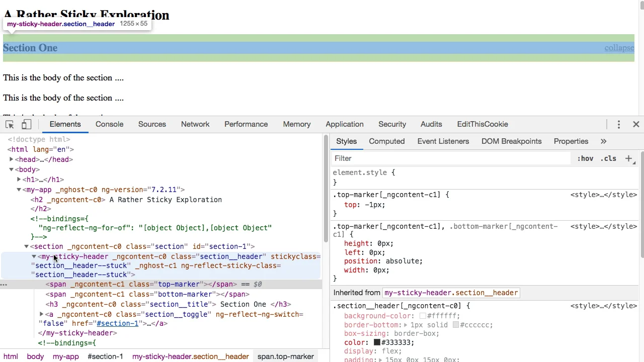Show more Styles pane tabs chevron
Screen dimensions: 644x362
[x=603, y=141]
